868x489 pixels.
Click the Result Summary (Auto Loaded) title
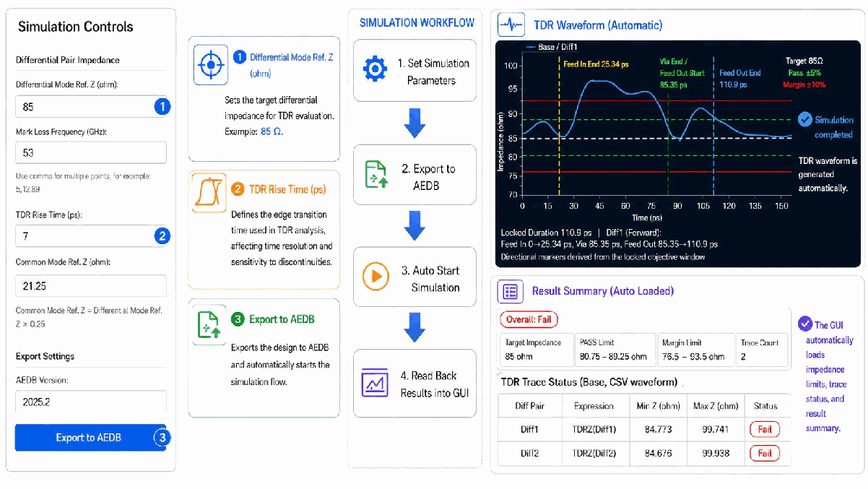pyautogui.click(x=602, y=291)
